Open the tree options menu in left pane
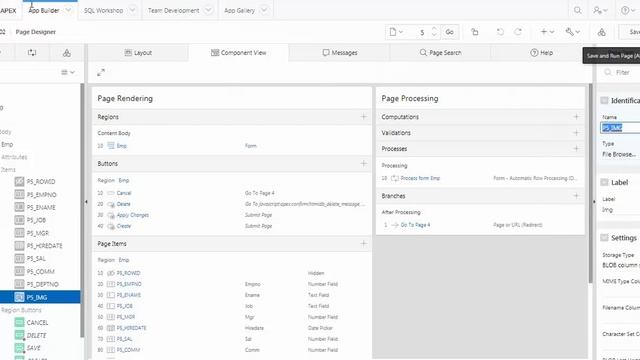The image size is (640, 360). pos(68,72)
